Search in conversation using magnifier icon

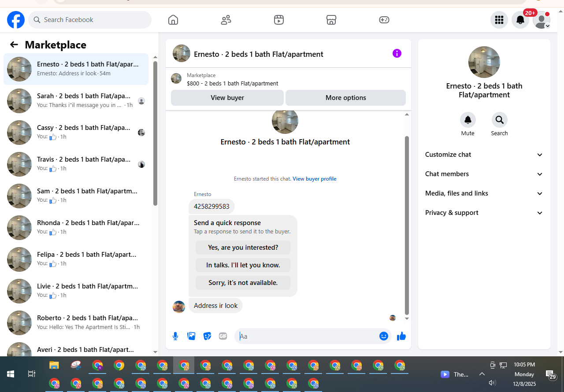[499, 120]
